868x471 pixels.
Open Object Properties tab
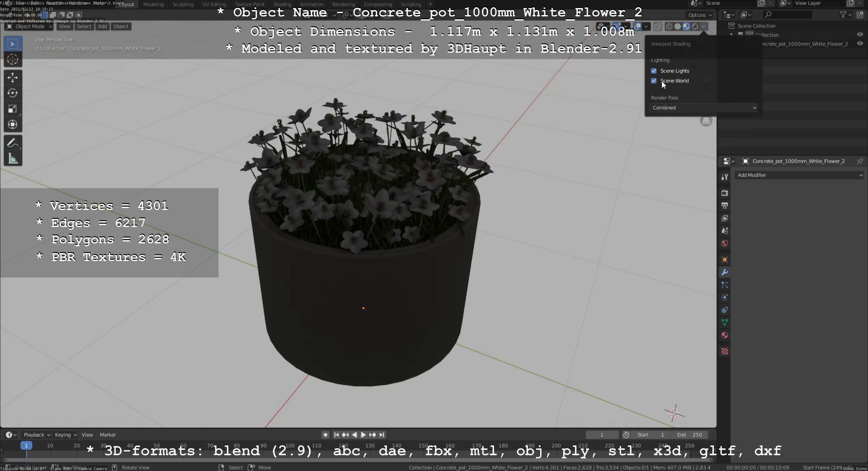[725, 259]
